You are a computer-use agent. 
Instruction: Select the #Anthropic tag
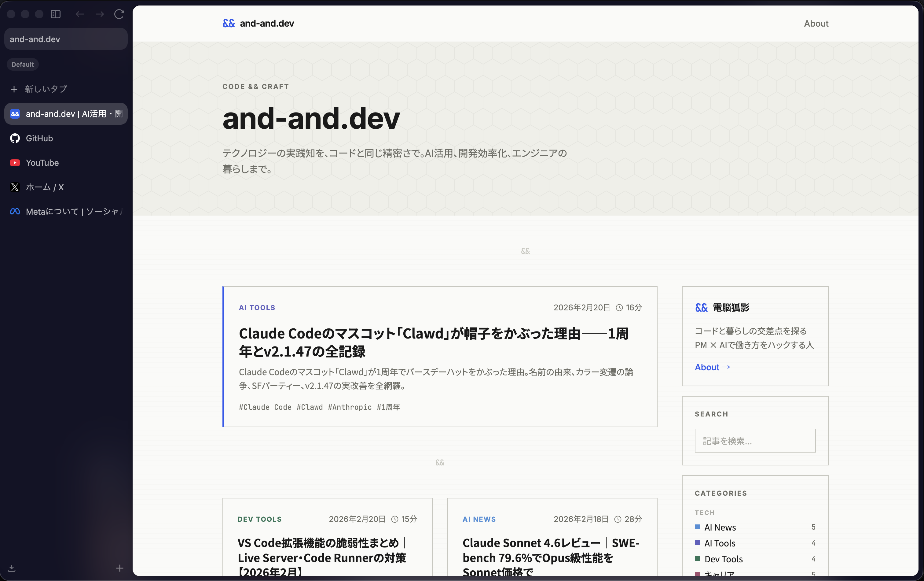[350, 407]
